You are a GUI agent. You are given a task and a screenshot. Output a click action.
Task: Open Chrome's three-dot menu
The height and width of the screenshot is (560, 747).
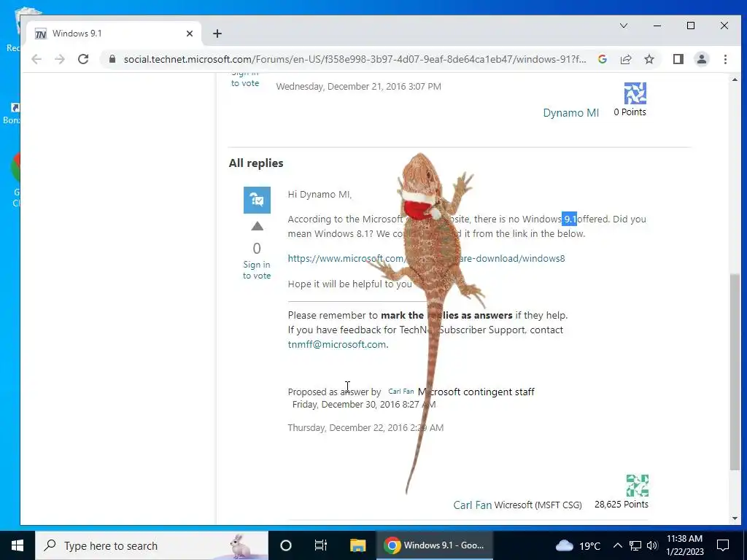[x=725, y=59]
